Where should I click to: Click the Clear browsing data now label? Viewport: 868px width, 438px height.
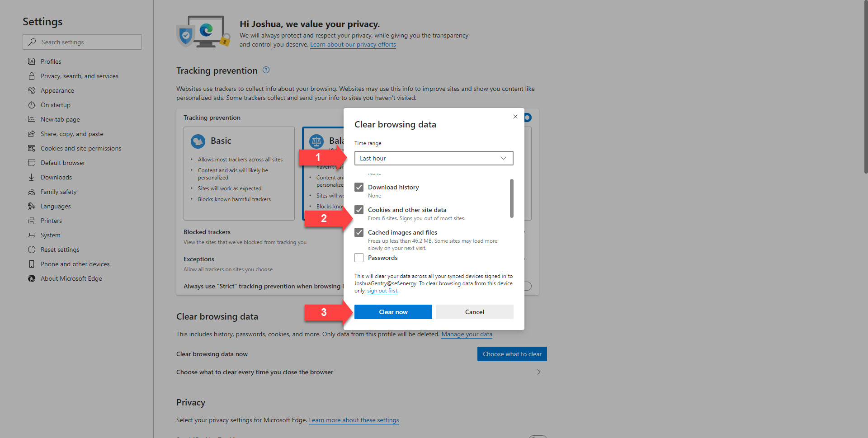pos(212,354)
